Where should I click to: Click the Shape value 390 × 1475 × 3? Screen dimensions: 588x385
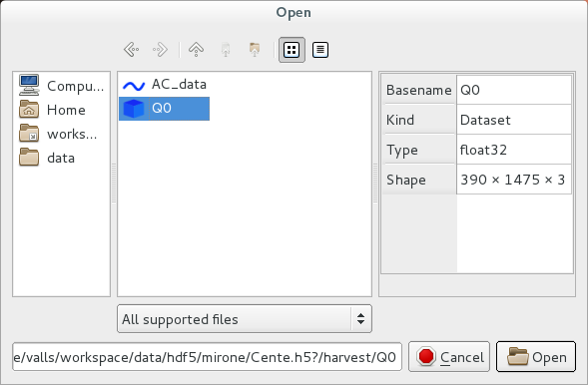tap(514, 180)
